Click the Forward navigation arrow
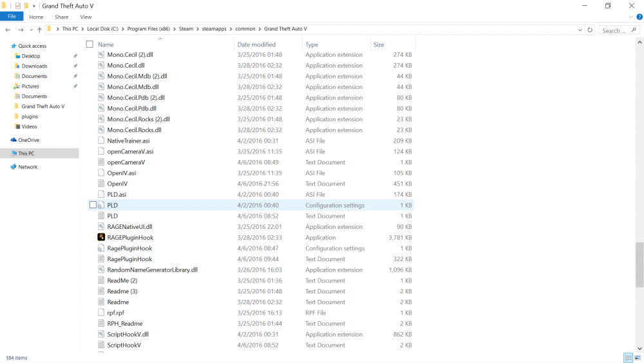The height and width of the screenshot is (363, 644). pyautogui.click(x=21, y=30)
